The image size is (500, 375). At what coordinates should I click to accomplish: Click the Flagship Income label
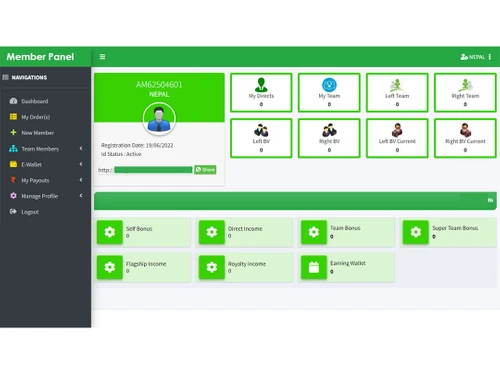pos(146,264)
